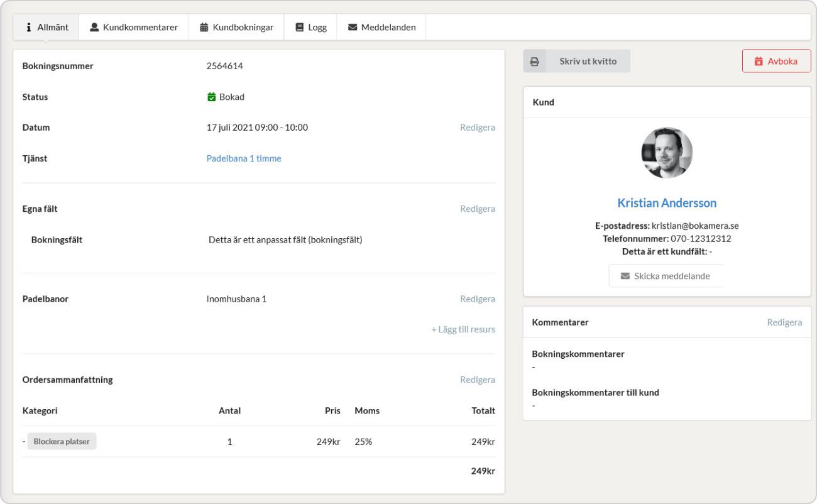Click Redigera next to Egna fält
The height and width of the screenshot is (504, 817).
pos(477,209)
